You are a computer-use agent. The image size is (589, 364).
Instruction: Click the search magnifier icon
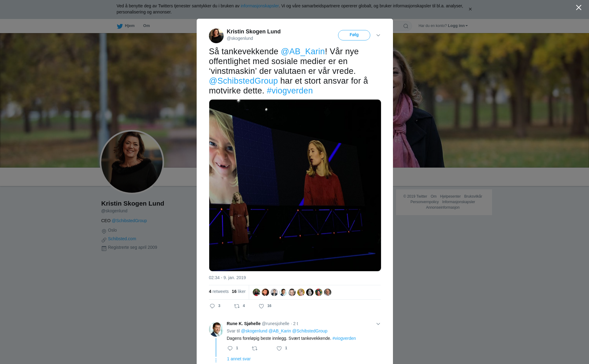pos(406,26)
